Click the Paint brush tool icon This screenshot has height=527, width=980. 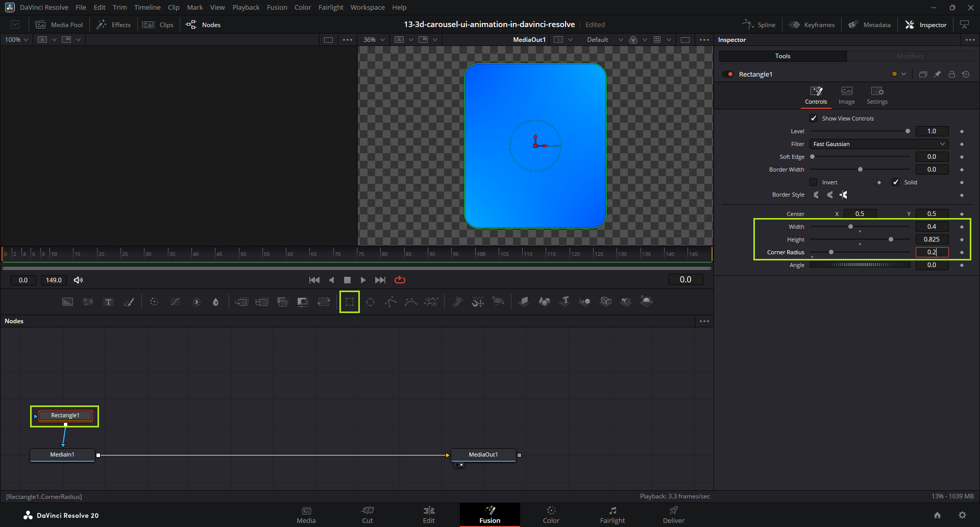pyautogui.click(x=129, y=302)
